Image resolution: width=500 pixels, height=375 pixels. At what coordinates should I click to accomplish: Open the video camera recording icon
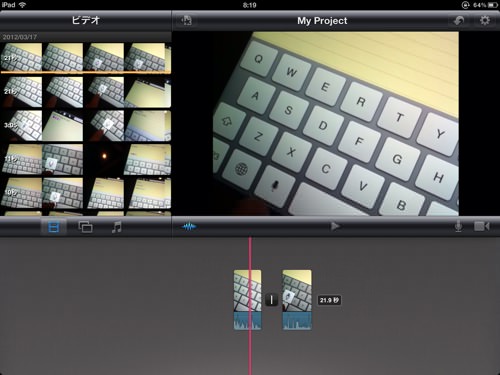coord(482,227)
